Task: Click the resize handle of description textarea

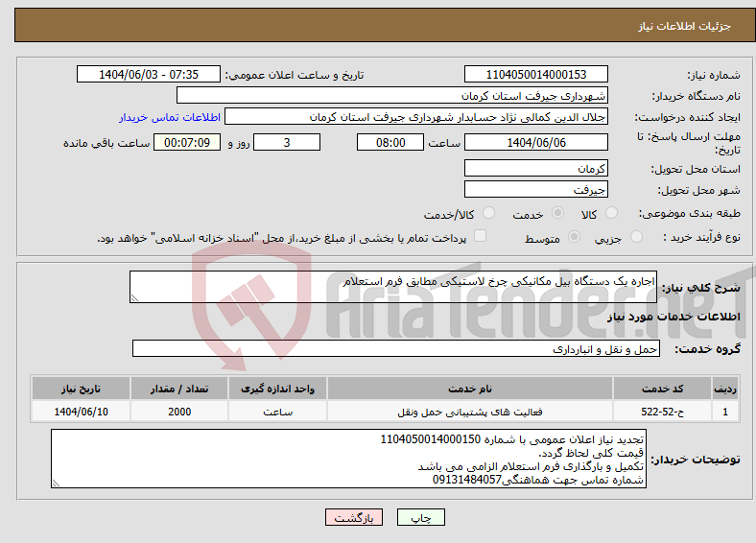Action: (x=134, y=298)
